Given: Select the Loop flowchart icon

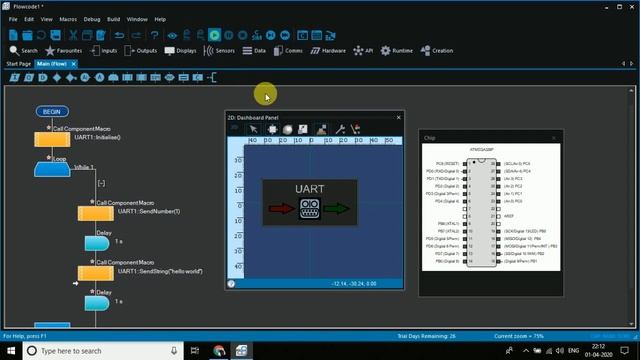Looking at the screenshot, I should [113, 78].
